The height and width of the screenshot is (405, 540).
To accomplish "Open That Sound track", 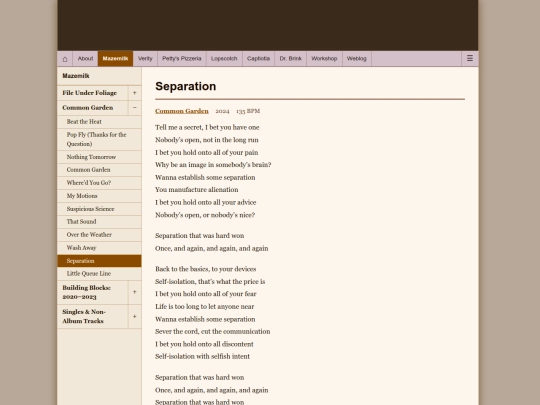I will coord(99,222).
